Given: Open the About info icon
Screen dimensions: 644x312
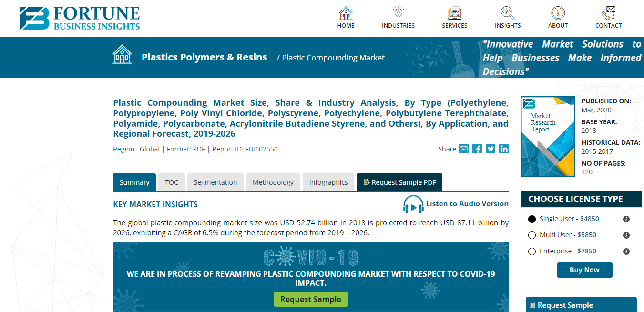Looking at the screenshot, I should [x=558, y=13].
